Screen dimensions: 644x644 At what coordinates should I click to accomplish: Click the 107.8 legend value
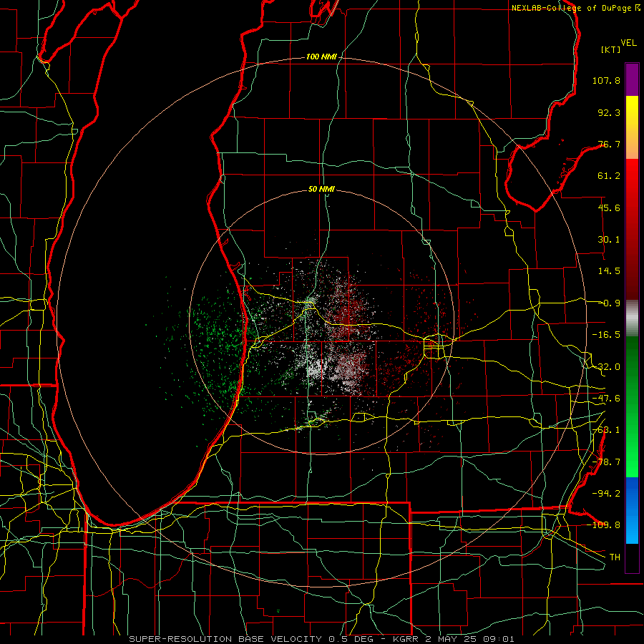point(606,80)
